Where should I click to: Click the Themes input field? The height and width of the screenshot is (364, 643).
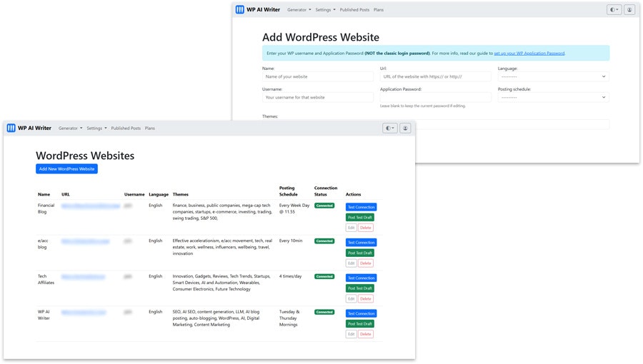tap(512, 124)
